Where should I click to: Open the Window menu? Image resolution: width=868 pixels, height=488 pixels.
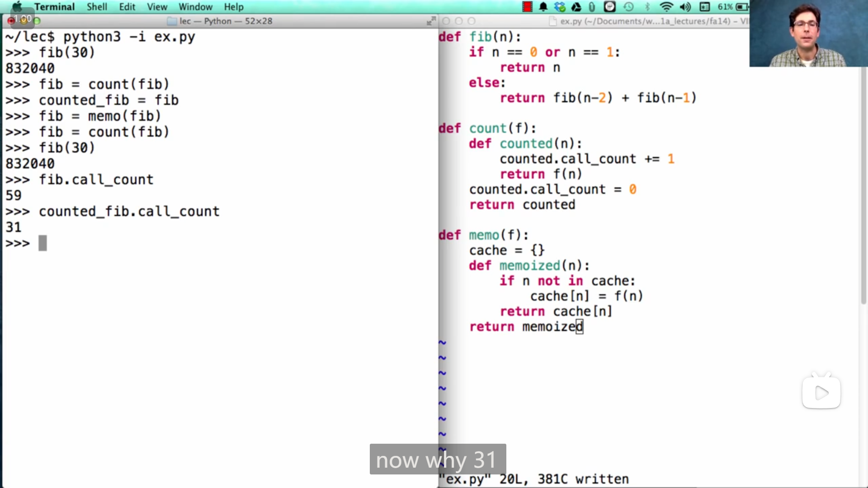[x=195, y=7]
